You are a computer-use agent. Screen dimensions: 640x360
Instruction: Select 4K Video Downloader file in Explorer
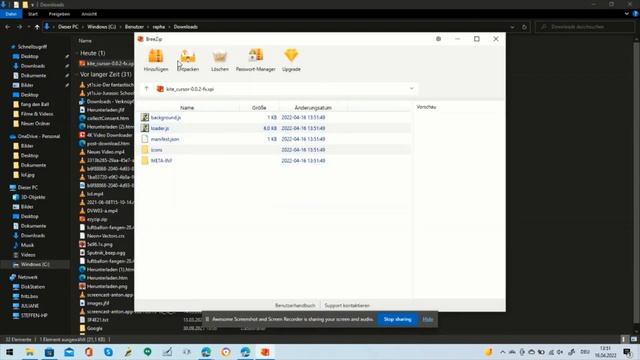(x=109, y=135)
